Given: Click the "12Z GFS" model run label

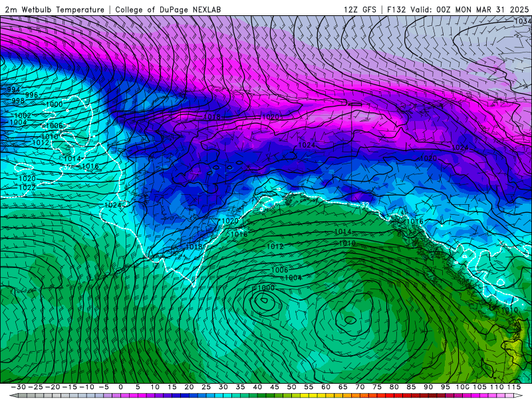Looking at the screenshot, I should (360, 9).
